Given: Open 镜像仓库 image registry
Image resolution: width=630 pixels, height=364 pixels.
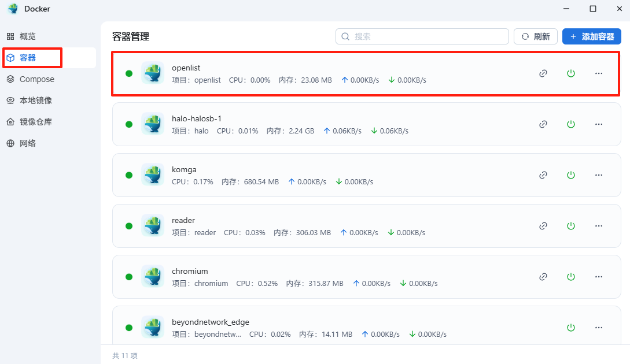Looking at the screenshot, I should click(x=49, y=122).
